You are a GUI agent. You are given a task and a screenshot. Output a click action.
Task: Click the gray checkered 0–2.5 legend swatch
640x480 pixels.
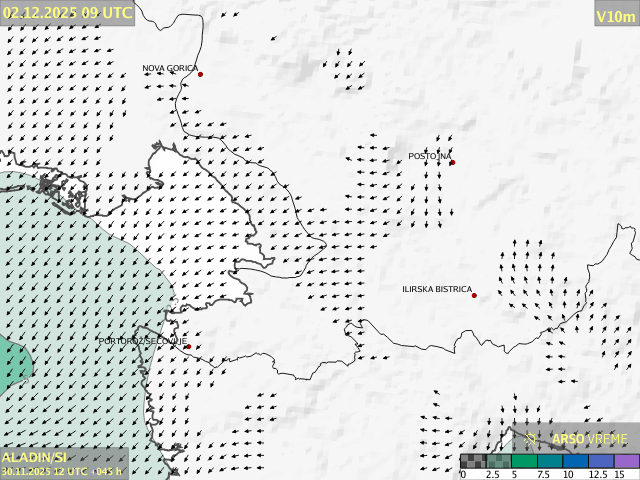pos(473,462)
